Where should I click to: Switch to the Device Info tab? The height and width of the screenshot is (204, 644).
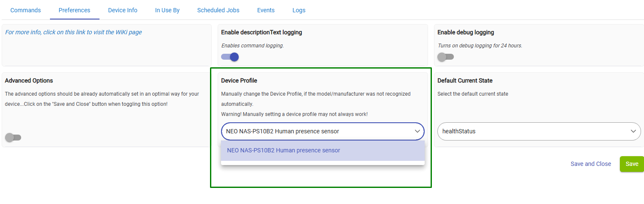coord(122,10)
